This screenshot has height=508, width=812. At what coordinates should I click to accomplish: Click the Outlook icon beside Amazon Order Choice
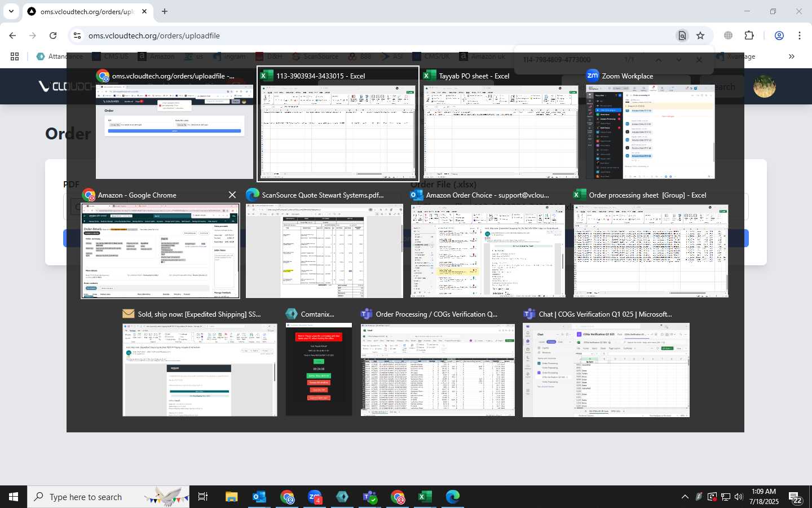[417, 195]
